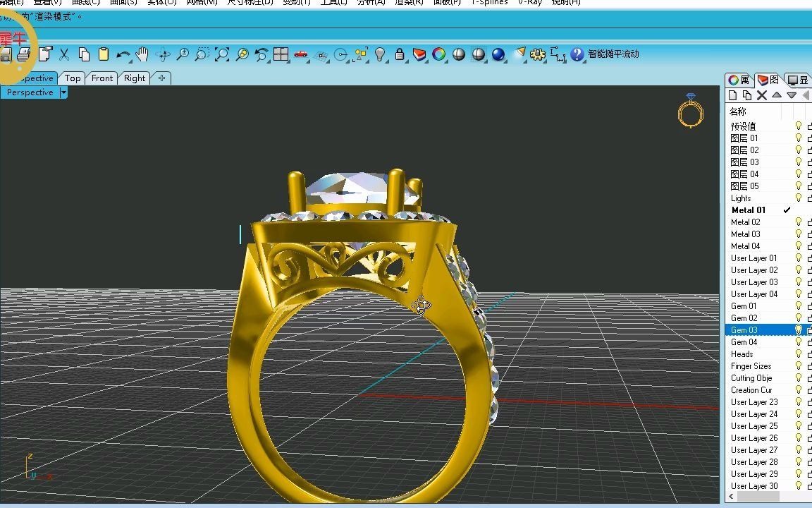Click the toolbar light bulb visibility icon
This screenshot has width=812, height=508.
tap(380, 54)
